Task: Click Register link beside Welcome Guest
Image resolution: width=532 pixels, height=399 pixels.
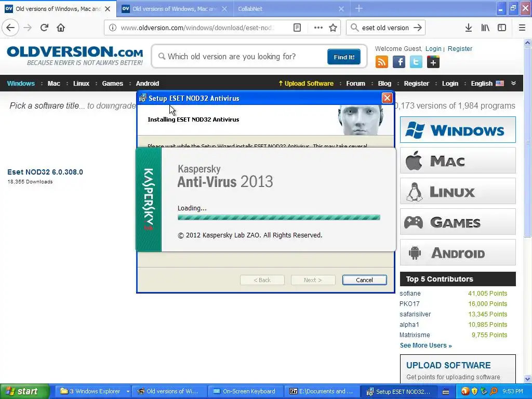Action: (x=460, y=48)
